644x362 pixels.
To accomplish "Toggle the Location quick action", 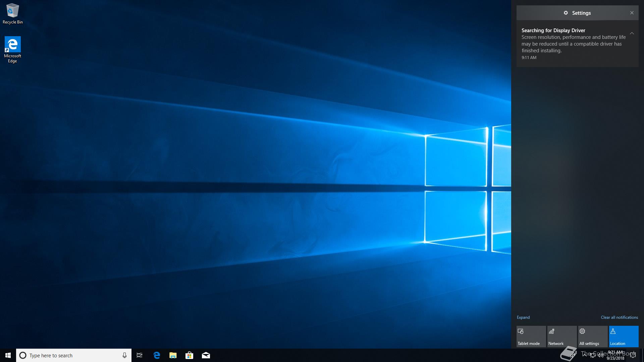I will [624, 337].
